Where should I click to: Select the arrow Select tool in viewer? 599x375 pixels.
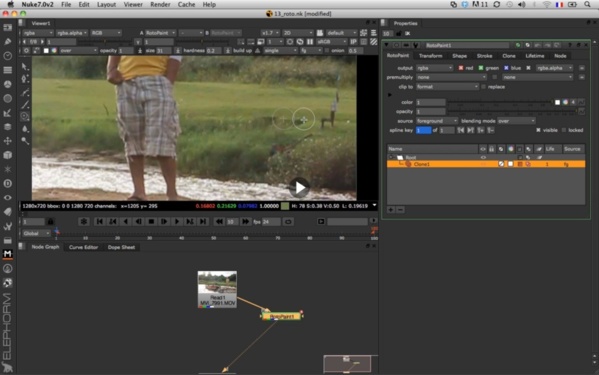(x=25, y=67)
